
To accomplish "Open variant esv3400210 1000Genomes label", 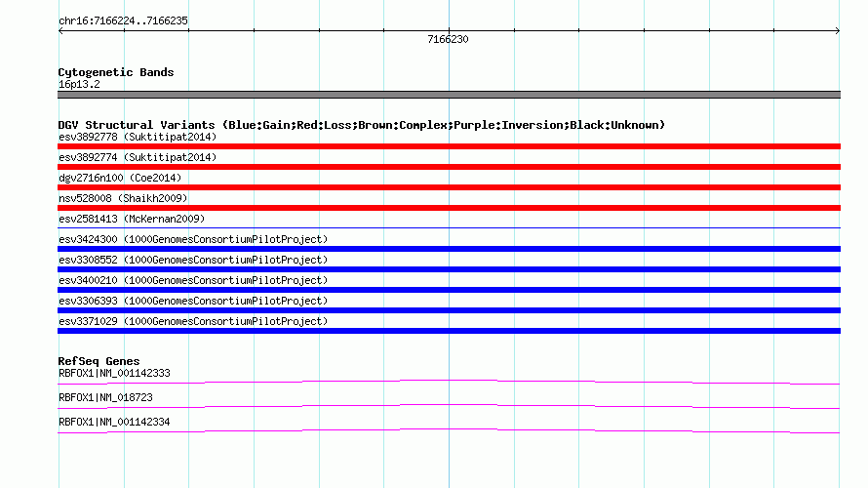I will pyautogui.click(x=193, y=280).
